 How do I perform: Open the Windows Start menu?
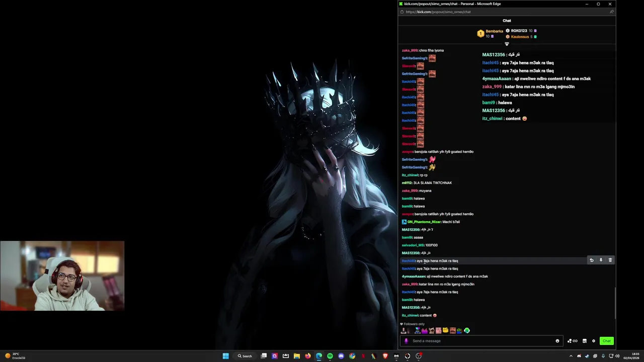pyautogui.click(x=226, y=356)
